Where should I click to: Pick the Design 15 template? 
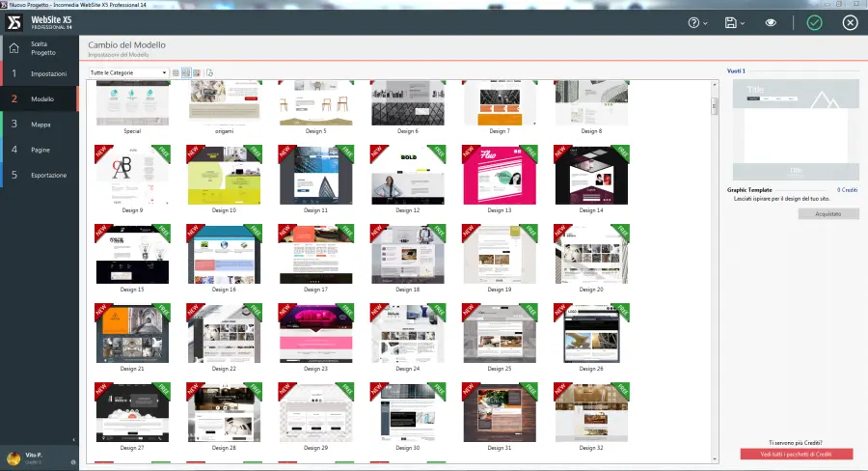[x=132, y=255]
